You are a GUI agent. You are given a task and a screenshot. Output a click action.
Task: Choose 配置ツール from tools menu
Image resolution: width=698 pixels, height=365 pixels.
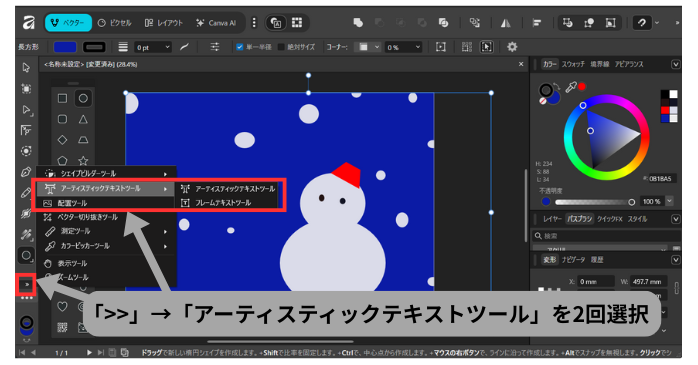coord(106,203)
